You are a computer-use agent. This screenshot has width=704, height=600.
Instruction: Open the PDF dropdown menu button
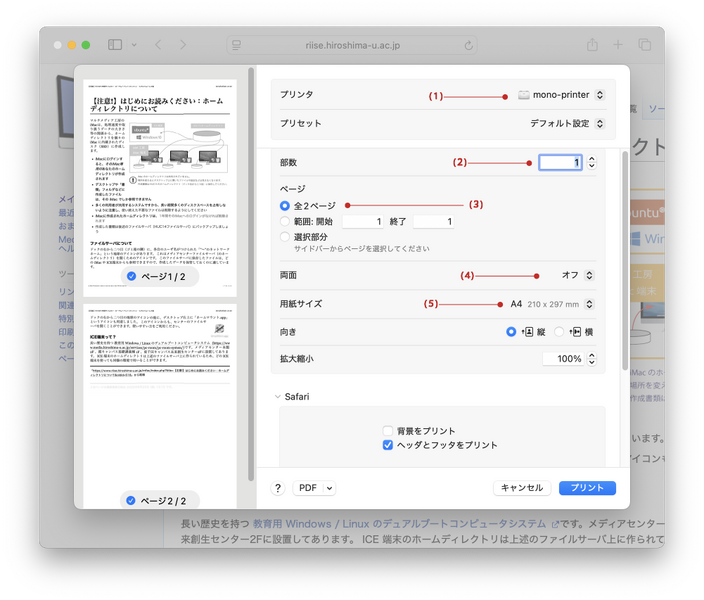coord(314,488)
